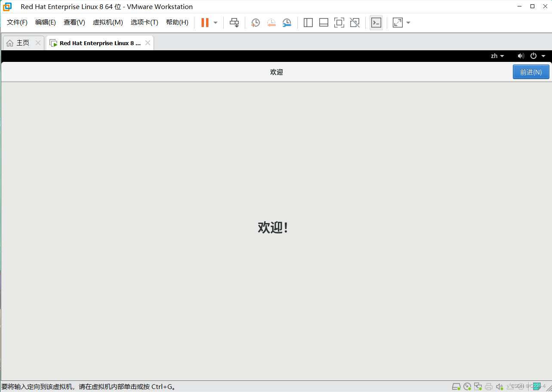Click the VMware Workstation title bar logo
The height and width of the screenshot is (392, 552).
point(7,6)
